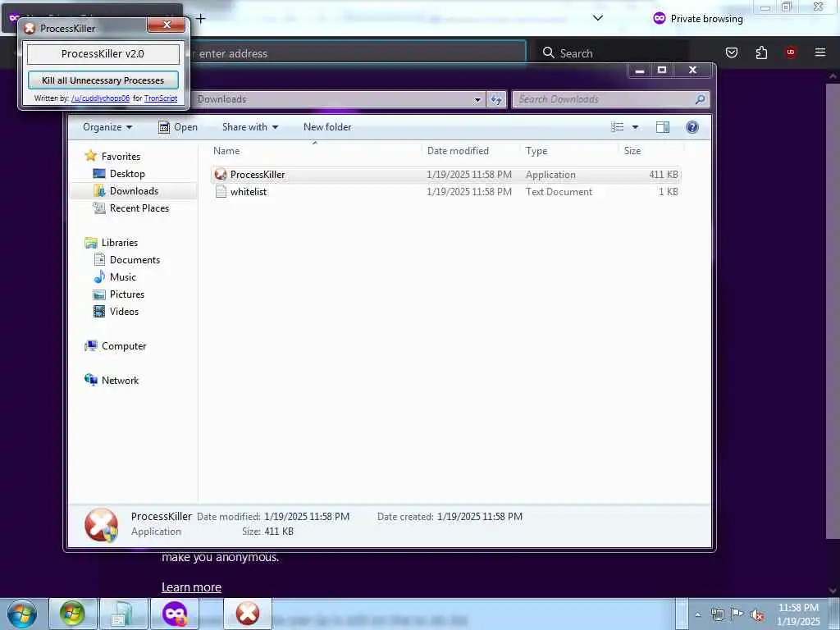Select the ProcessKiller application file
This screenshot has width=840, height=630.
click(x=445, y=175)
